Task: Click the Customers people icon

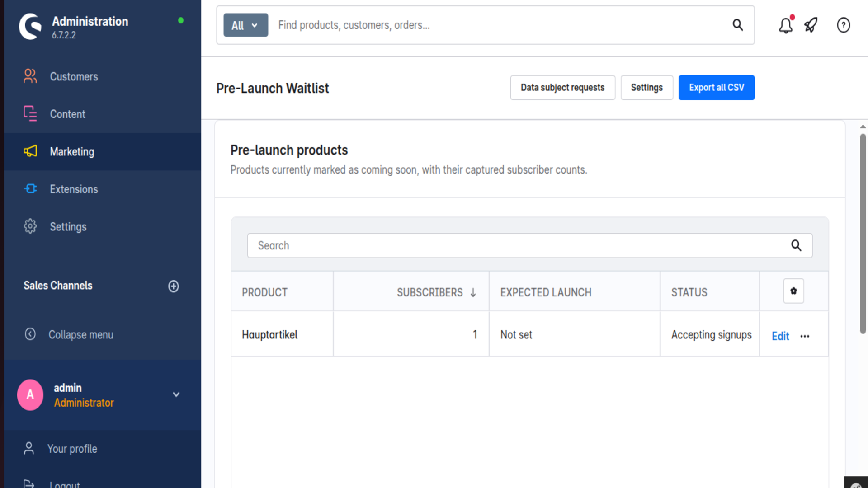Action: point(30,76)
